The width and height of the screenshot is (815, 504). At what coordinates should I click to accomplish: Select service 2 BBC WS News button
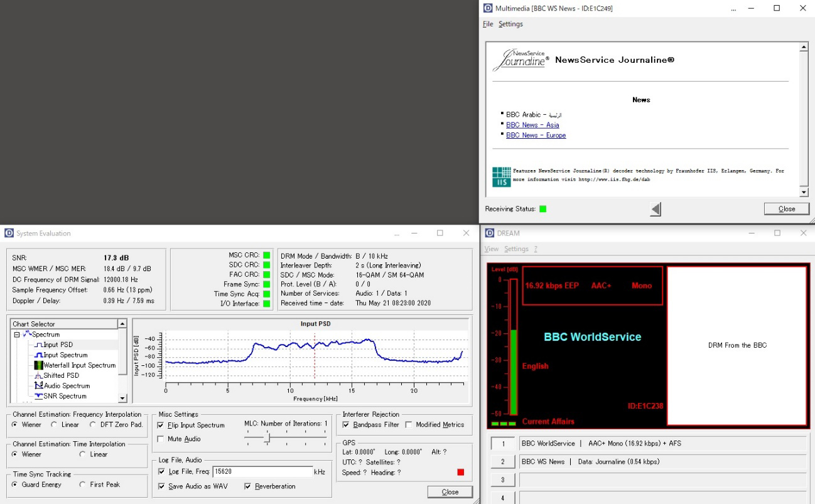(x=502, y=462)
